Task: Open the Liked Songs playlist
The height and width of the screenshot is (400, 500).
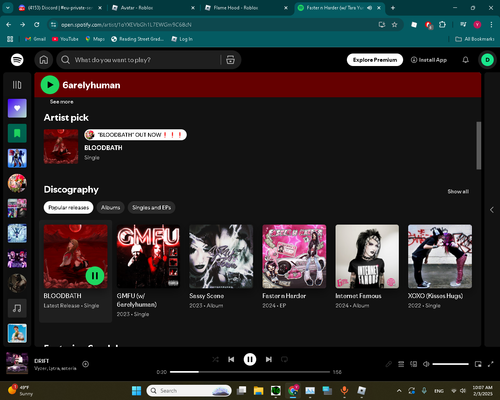Action: coord(17,108)
